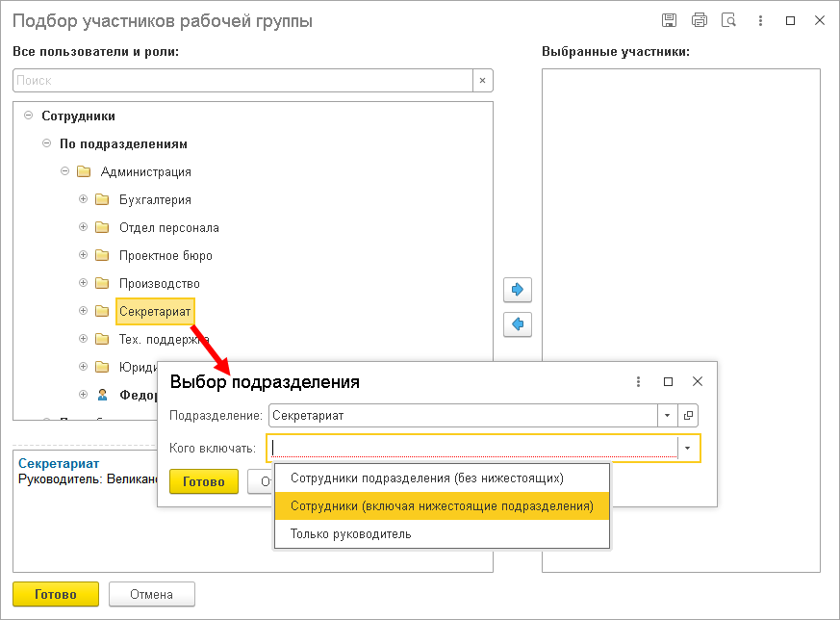Screen dimensions: 840x620
Task: Collapse the Сотрудники tree node
Action: click(28, 116)
